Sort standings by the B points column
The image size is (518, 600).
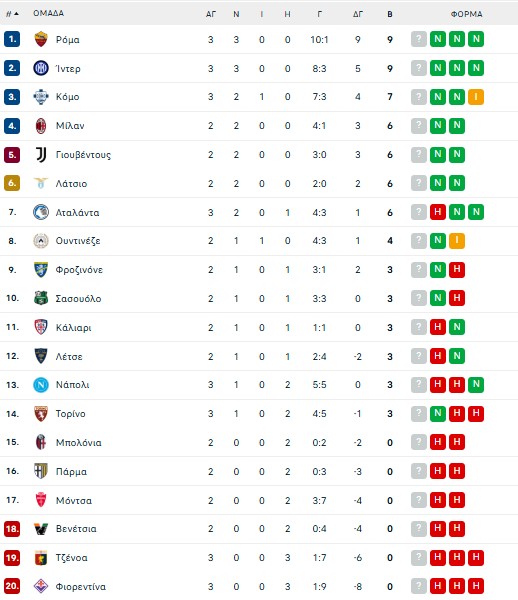[389, 14]
